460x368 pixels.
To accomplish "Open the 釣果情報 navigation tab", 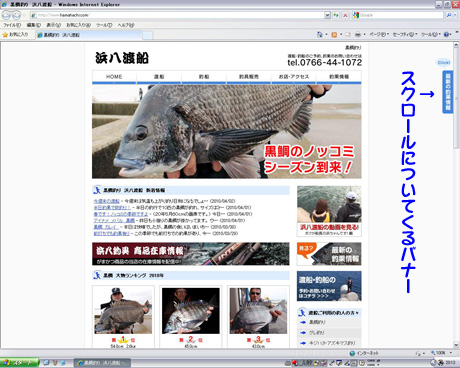I will (x=339, y=77).
